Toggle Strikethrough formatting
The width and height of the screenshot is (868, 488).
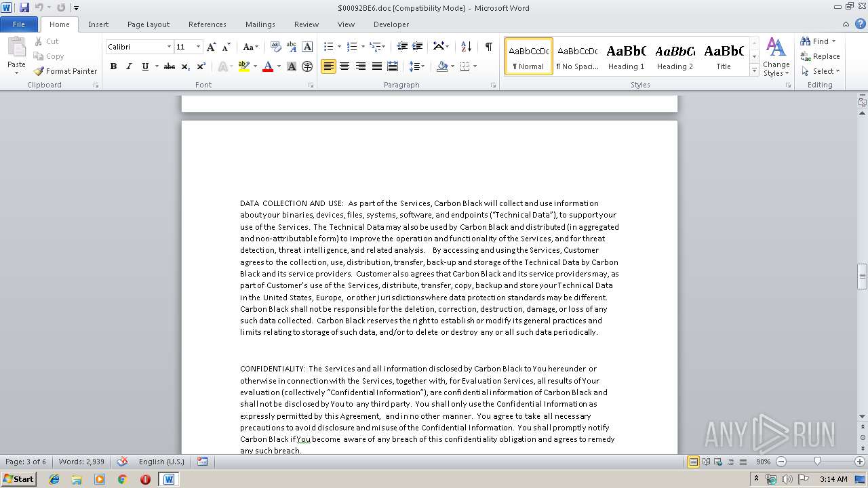tap(170, 66)
